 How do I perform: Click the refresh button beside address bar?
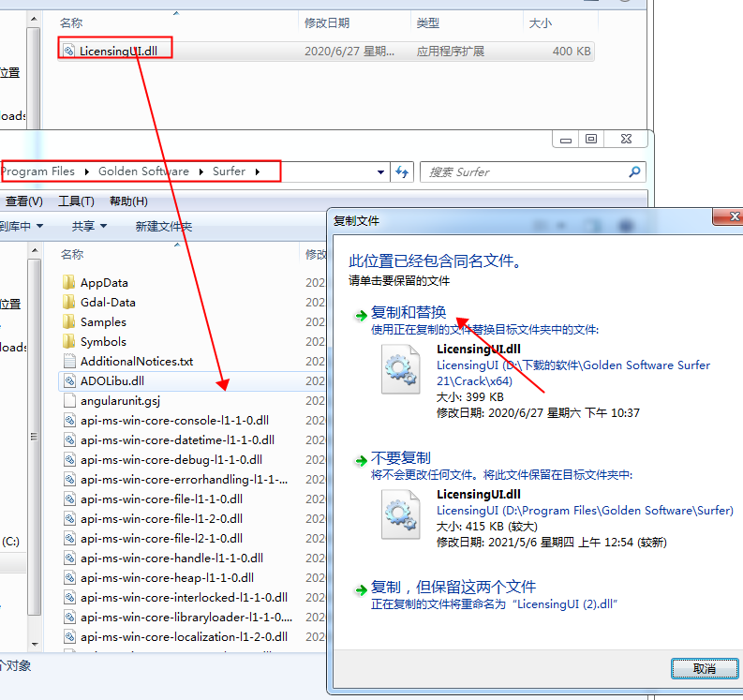tap(403, 171)
